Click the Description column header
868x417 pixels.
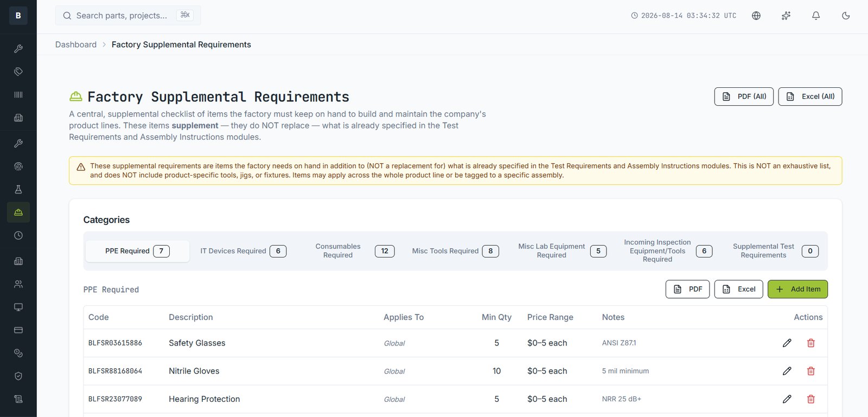(191, 317)
